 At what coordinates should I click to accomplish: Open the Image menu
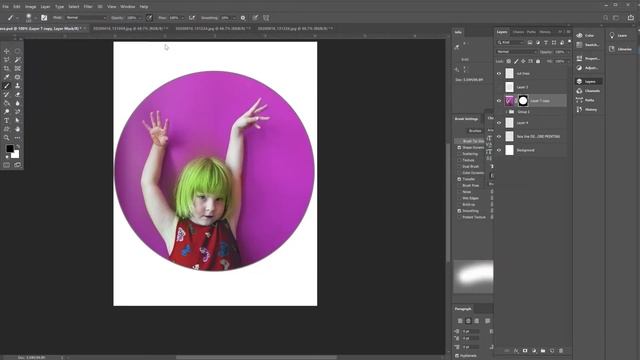click(x=31, y=7)
